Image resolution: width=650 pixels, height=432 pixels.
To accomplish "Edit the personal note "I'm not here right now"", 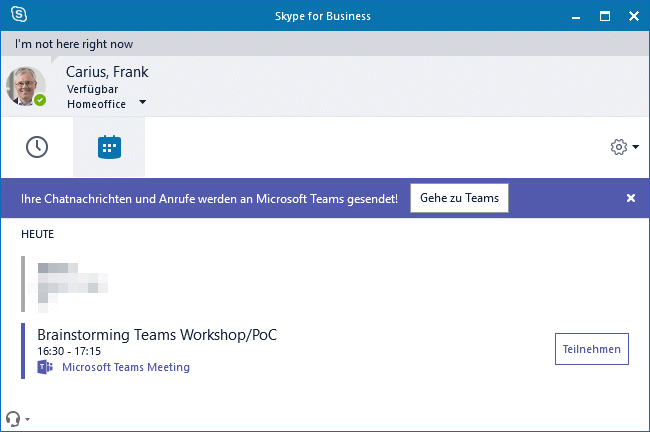I will (74, 44).
